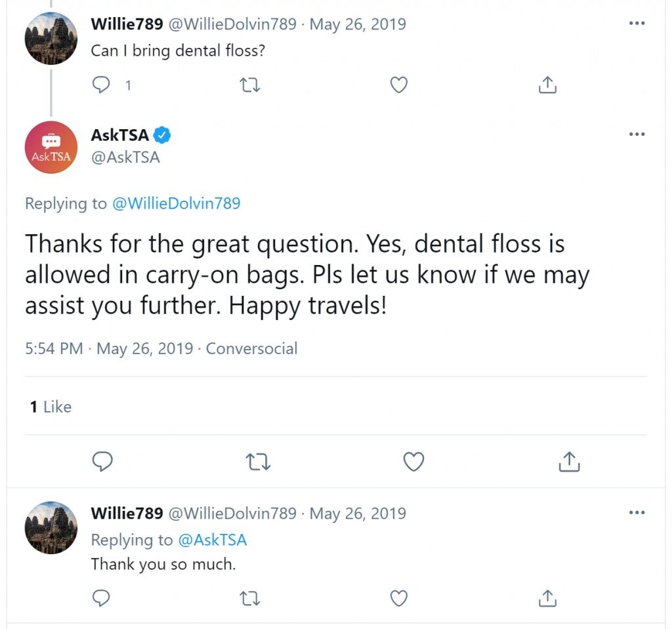Open the Conversocial source label
Screen dimensions: 672x629
[251, 348]
